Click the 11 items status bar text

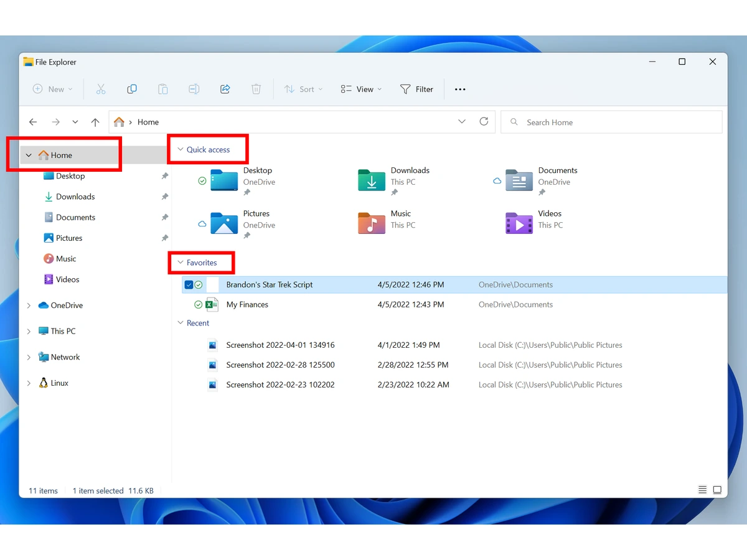(x=43, y=491)
